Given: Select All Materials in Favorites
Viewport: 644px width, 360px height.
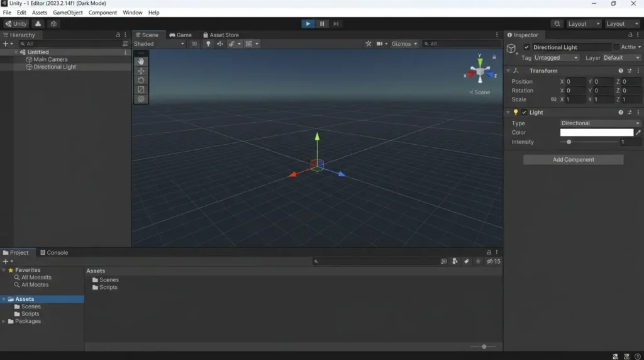Looking at the screenshot, I should (33, 278).
